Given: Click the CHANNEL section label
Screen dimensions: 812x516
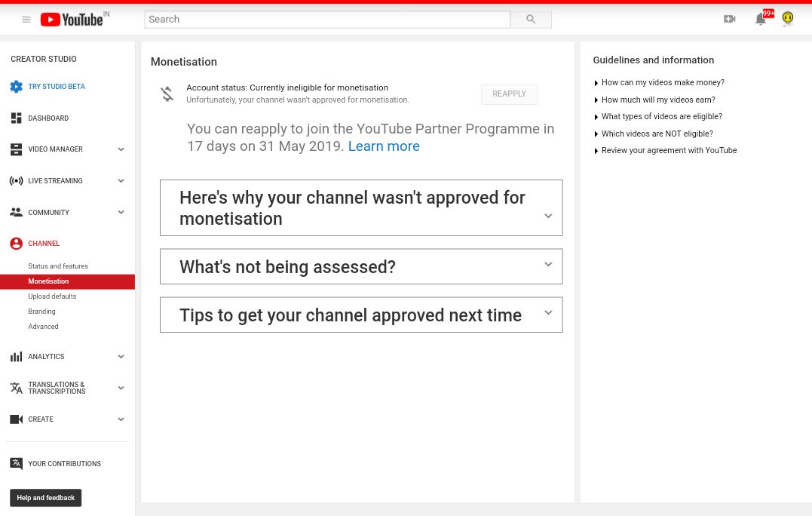Looking at the screenshot, I should pyautogui.click(x=44, y=244).
